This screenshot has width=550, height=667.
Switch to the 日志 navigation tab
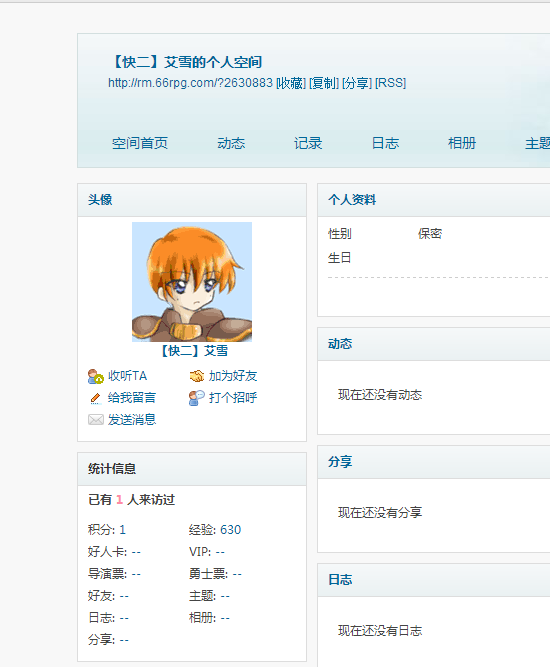click(385, 143)
